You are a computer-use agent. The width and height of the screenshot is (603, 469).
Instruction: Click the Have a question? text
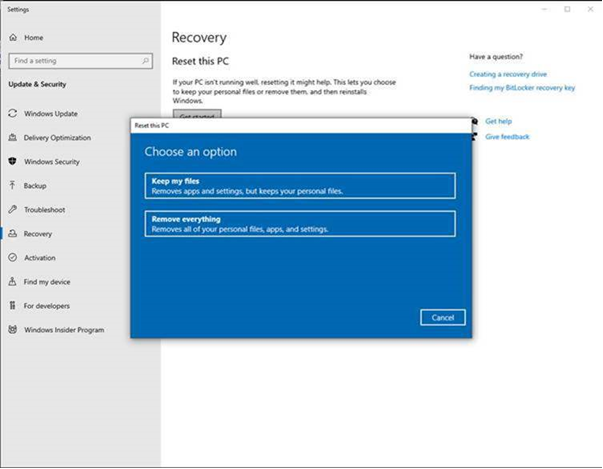(x=496, y=57)
